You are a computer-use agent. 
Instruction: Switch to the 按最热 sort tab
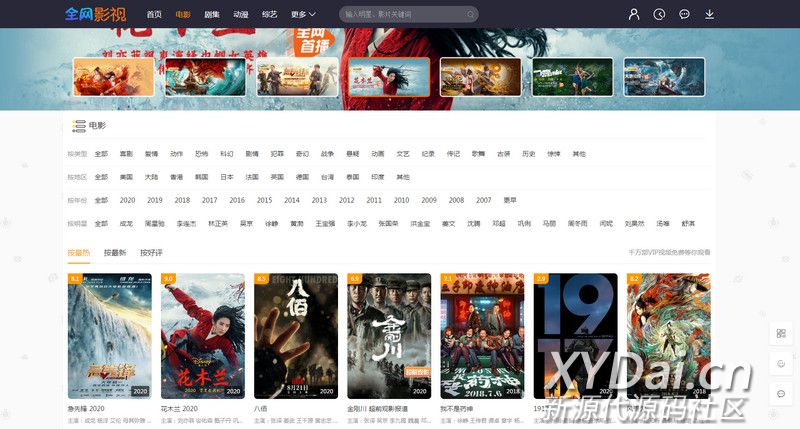point(79,253)
